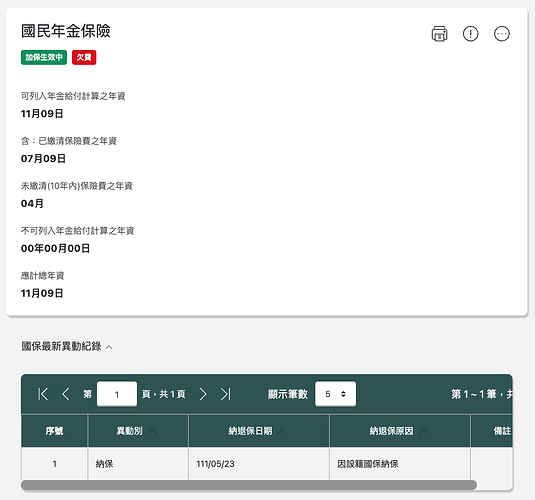This screenshot has height=500, width=535.
Task: Select the 序號 column header
Action: click(54, 431)
